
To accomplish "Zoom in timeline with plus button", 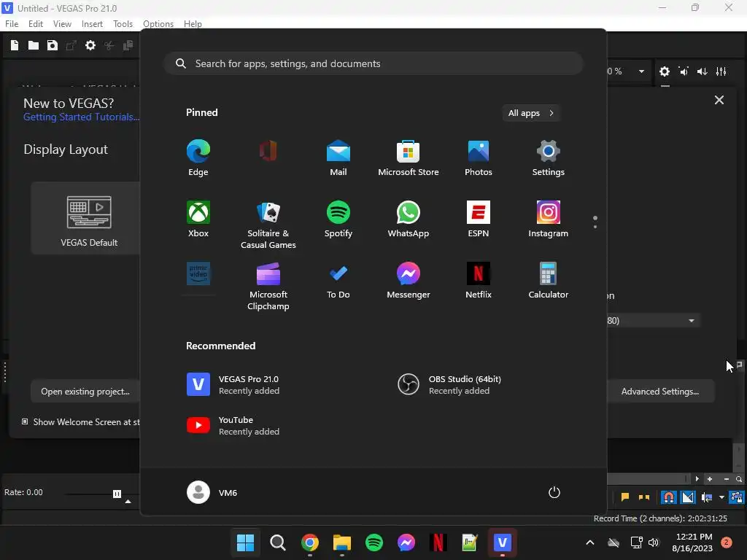I will click(710, 479).
